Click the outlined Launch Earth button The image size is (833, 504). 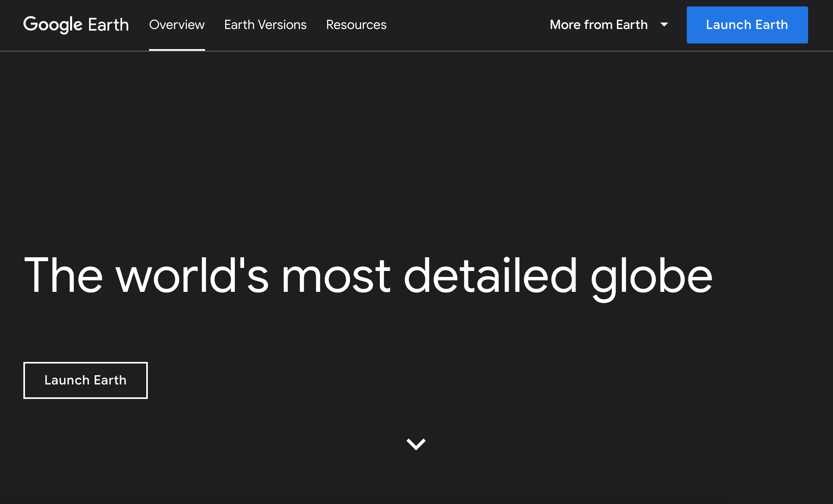(x=85, y=380)
